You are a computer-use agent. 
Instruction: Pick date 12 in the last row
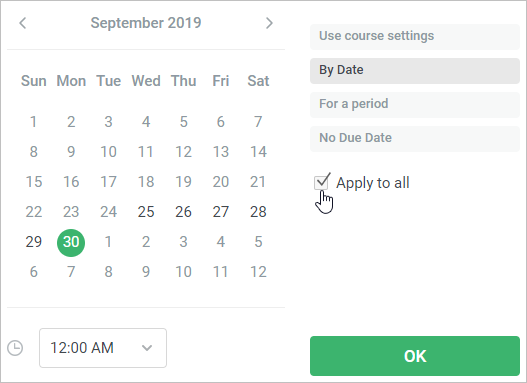click(x=258, y=272)
